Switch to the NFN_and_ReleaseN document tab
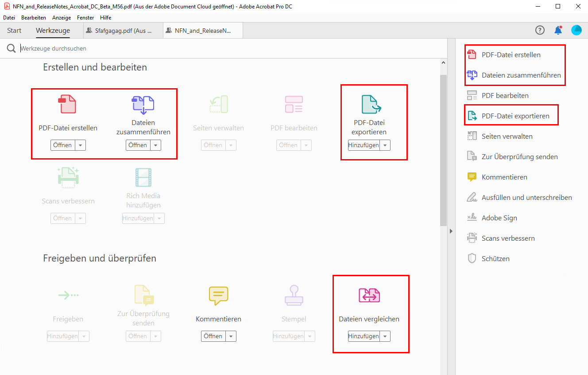 click(x=203, y=31)
